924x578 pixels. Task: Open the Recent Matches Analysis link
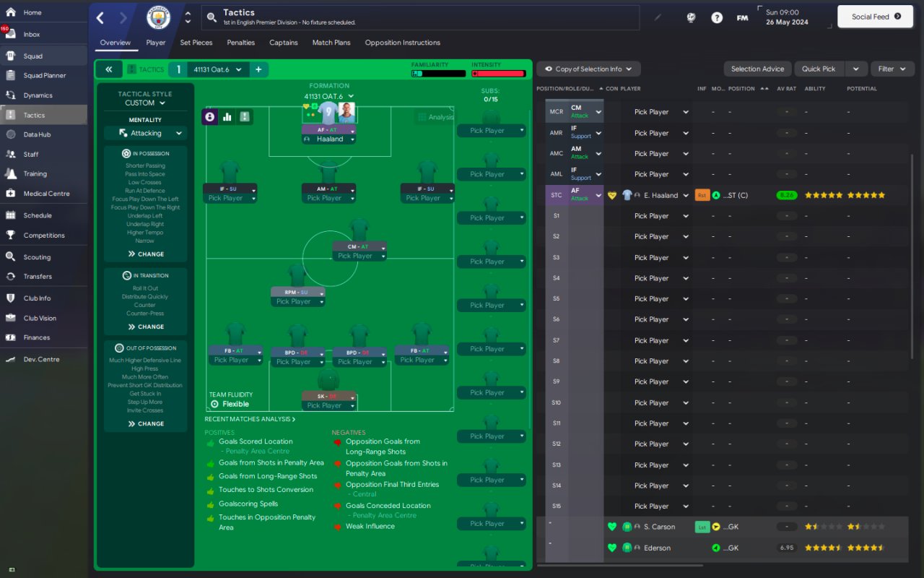tap(250, 419)
